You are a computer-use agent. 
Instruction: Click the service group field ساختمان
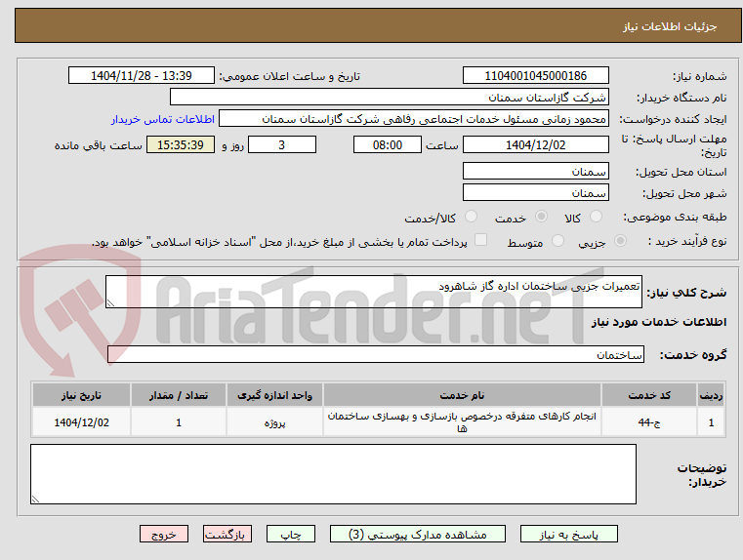point(376,354)
